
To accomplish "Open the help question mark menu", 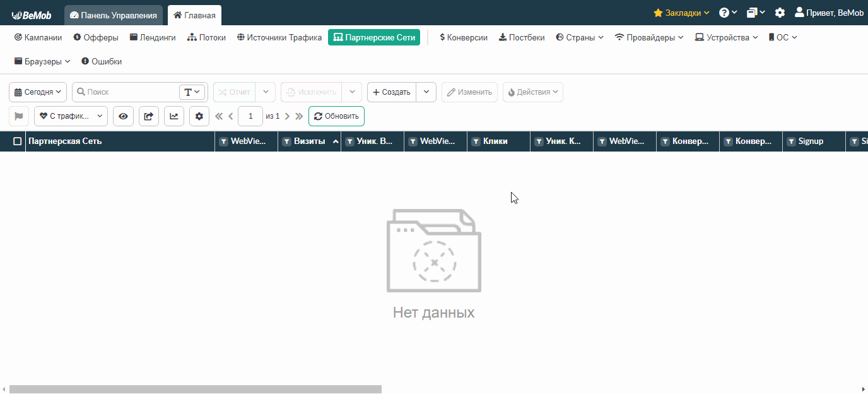I will 728,13.
